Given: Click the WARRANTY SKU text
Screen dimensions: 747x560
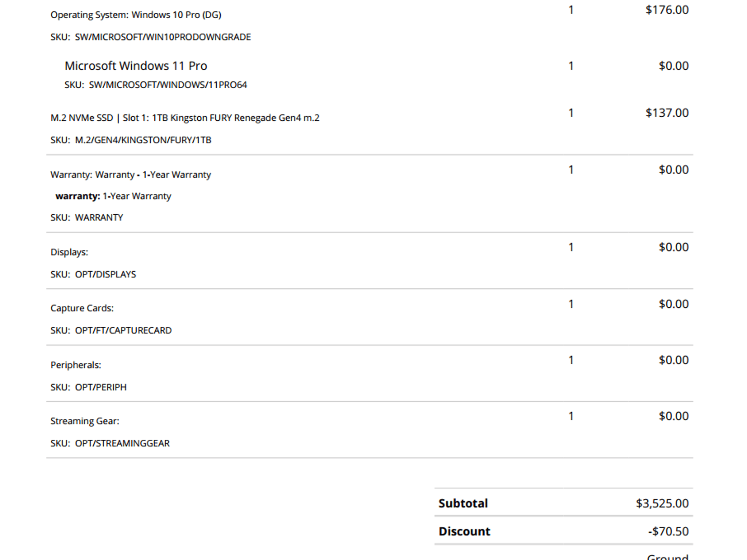Looking at the screenshot, I should 99,218.
